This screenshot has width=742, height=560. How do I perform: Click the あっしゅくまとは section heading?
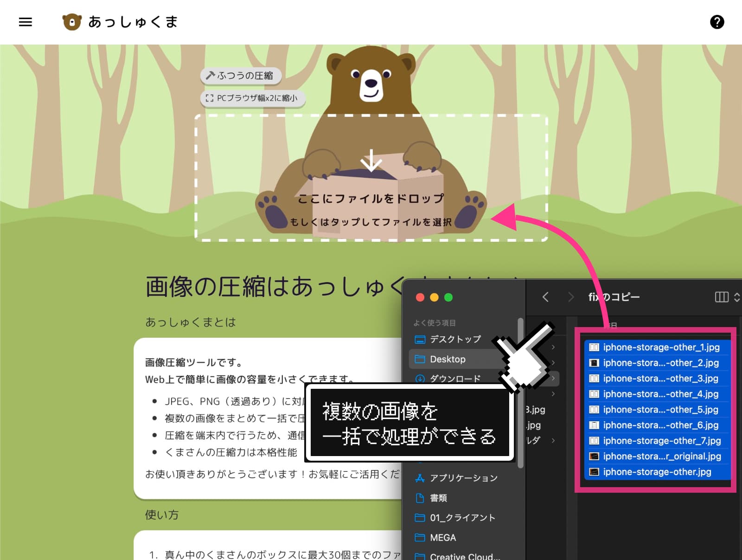tap(191, 322)
